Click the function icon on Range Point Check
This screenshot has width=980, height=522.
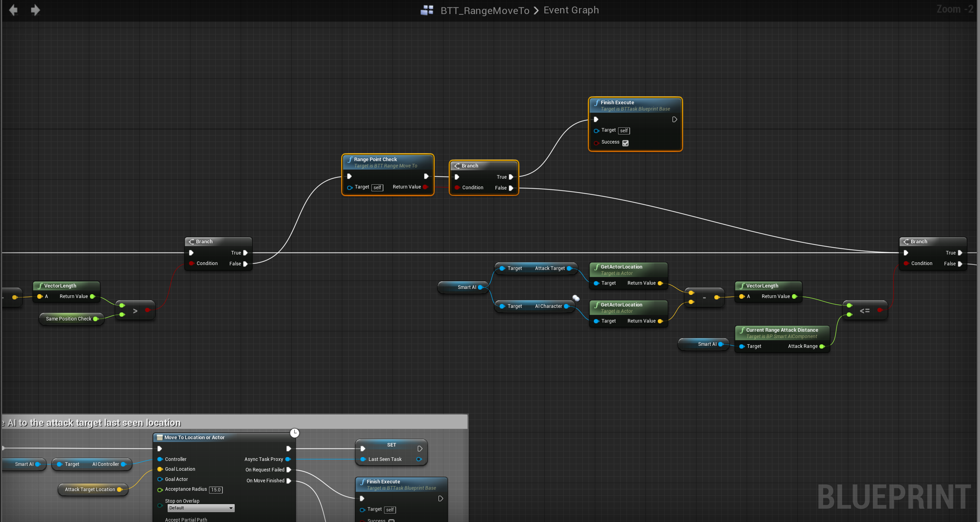[x=350, y=159]
